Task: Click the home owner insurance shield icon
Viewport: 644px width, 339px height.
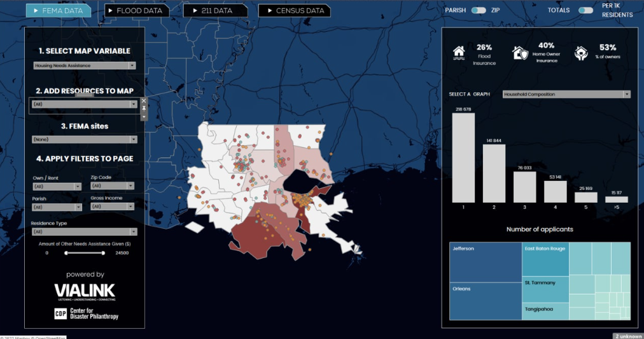Action: pyautogui.click(x=520, y=54)
